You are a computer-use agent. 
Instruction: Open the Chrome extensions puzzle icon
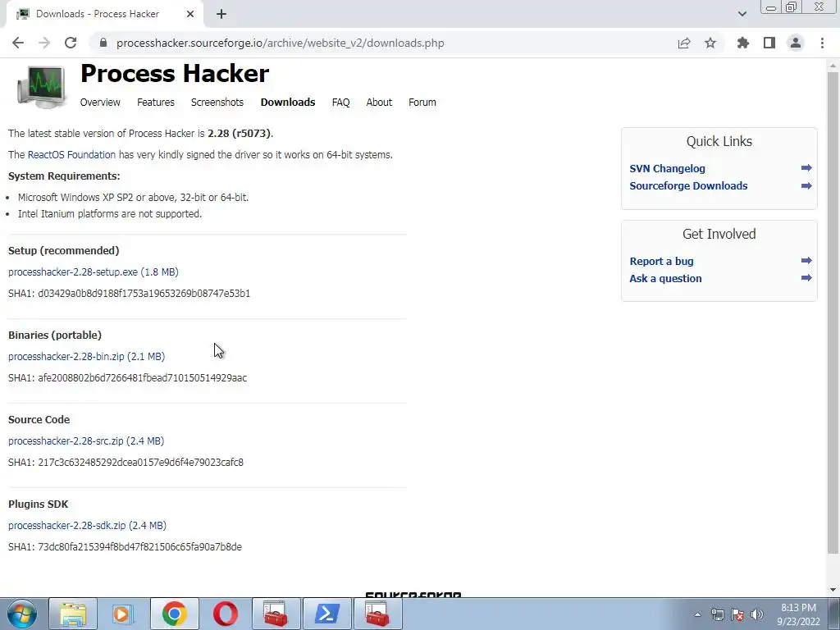click(743, 43)
